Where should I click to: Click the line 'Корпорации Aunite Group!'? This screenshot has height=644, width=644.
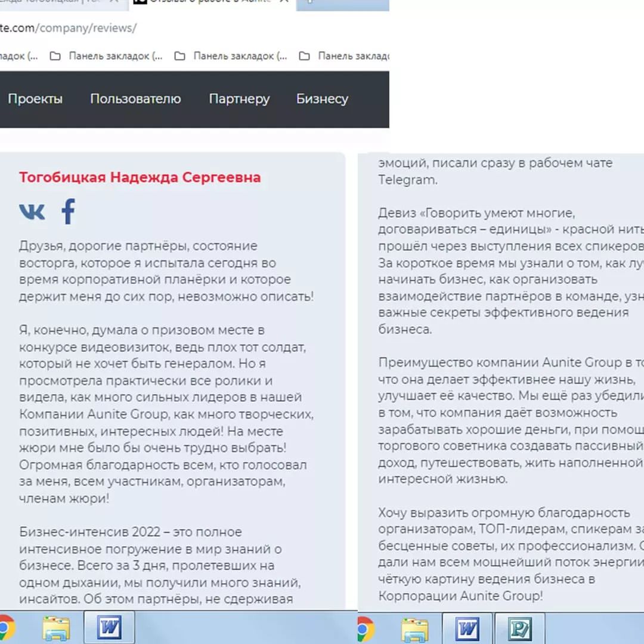click(x=460, y=596)
